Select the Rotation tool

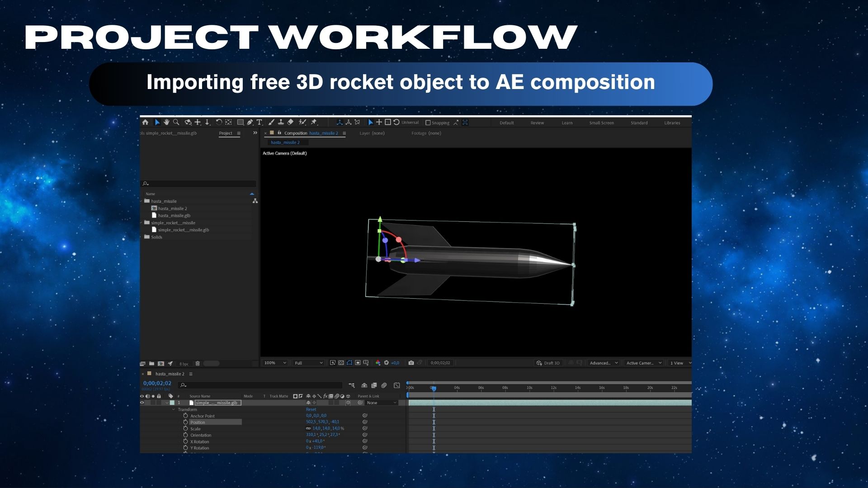pos(219,122)
